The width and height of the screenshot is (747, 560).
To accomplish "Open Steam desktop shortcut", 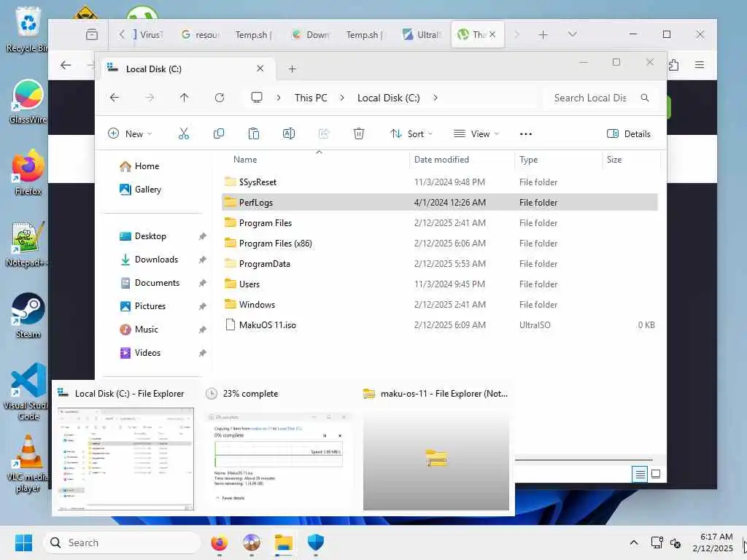I will click(28, 315).
